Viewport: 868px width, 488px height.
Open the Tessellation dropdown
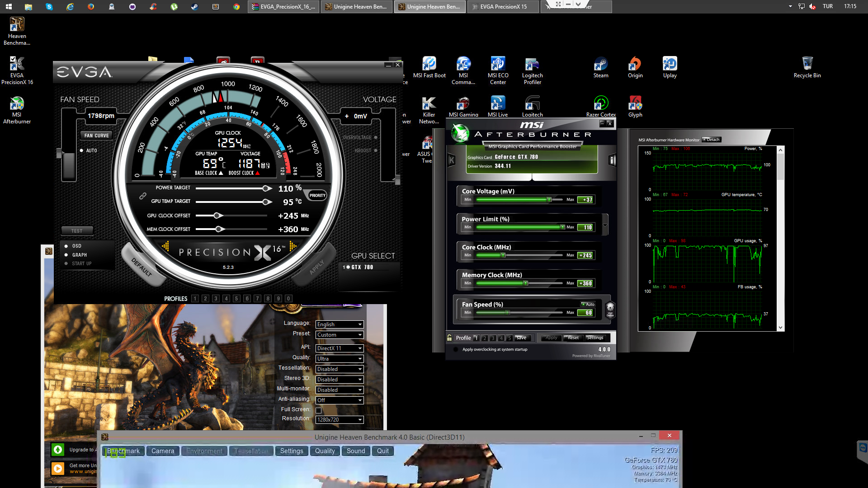[x=340, y=369]
